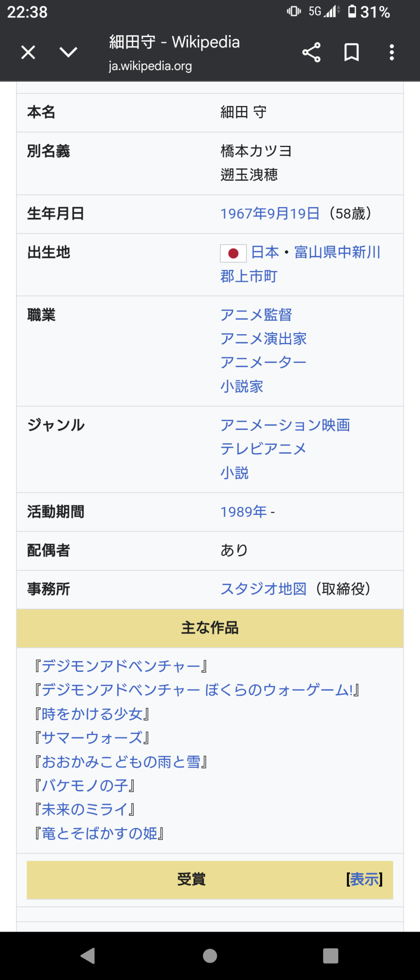Bookmark this page with the bookmark icon
Screen dimensions: 420x980
coord(351,52)
